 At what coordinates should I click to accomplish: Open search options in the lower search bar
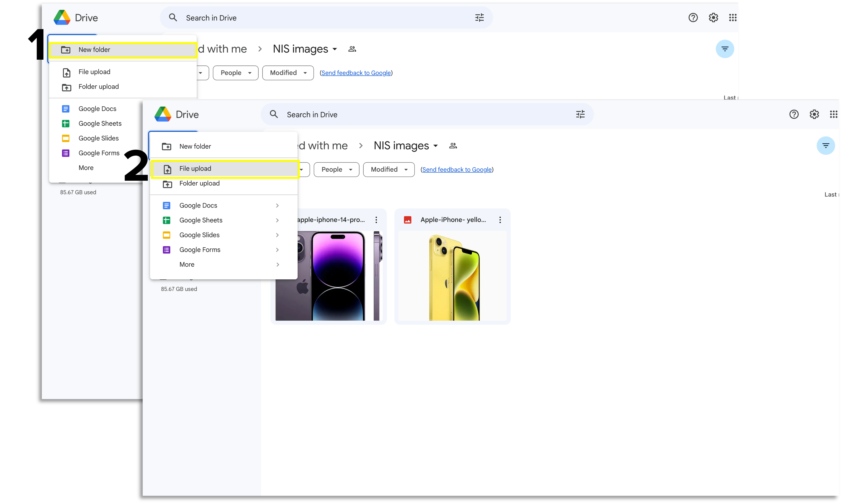point(580,114)
